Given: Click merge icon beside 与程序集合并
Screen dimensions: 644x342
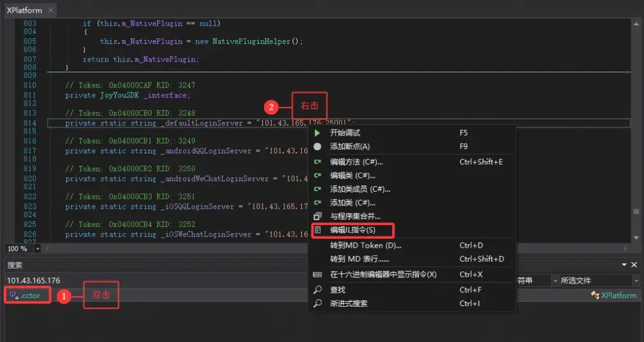Looking at the screenshot, I should coord(318,216).
